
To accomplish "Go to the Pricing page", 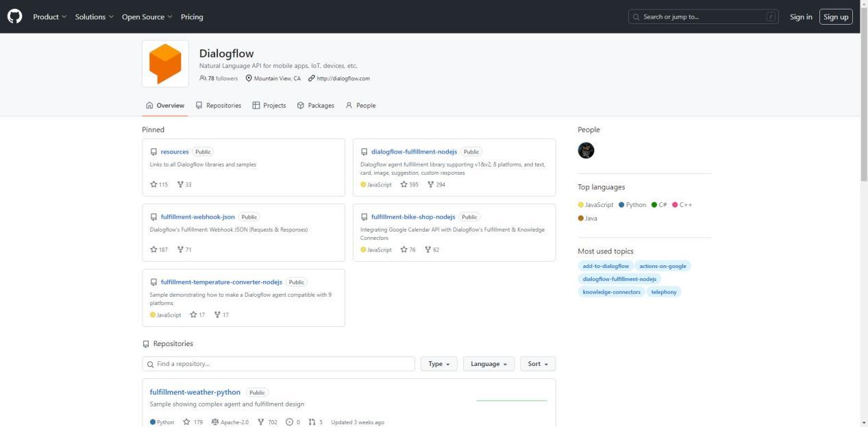I will coord(192,16).
